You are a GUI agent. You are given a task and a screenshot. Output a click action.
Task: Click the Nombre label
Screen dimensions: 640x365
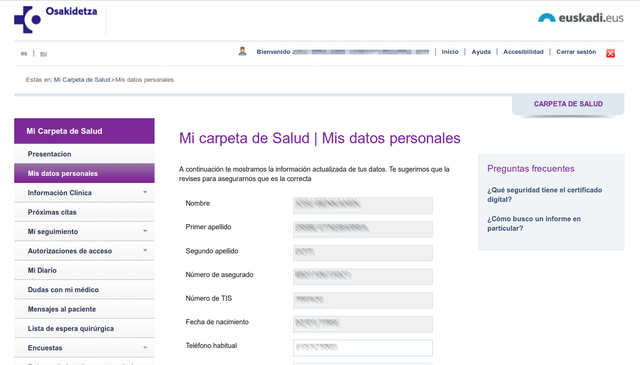click(198, 203)
